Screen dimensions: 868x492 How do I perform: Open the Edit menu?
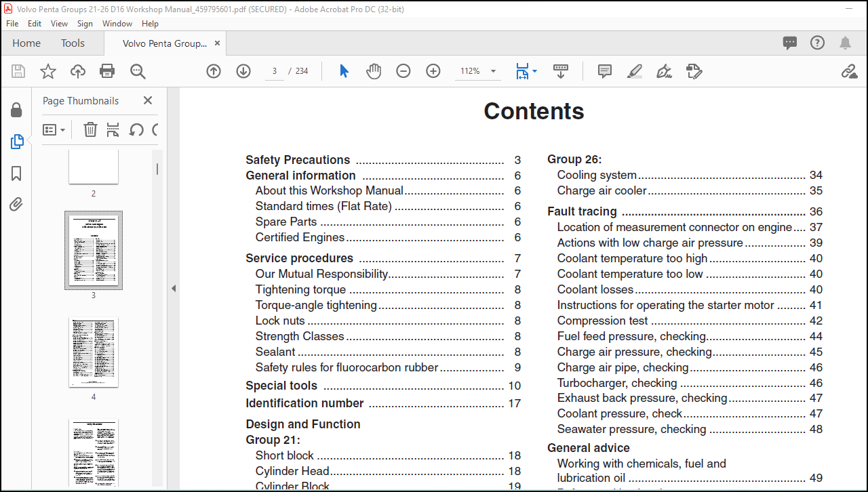[x=35, y=23]
